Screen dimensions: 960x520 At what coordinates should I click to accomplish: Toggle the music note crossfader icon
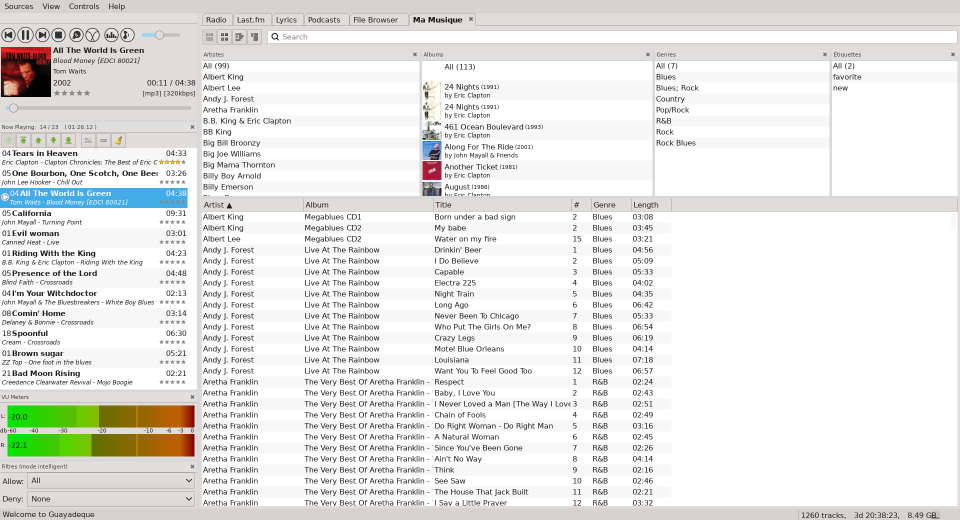(x=127, y=36)
